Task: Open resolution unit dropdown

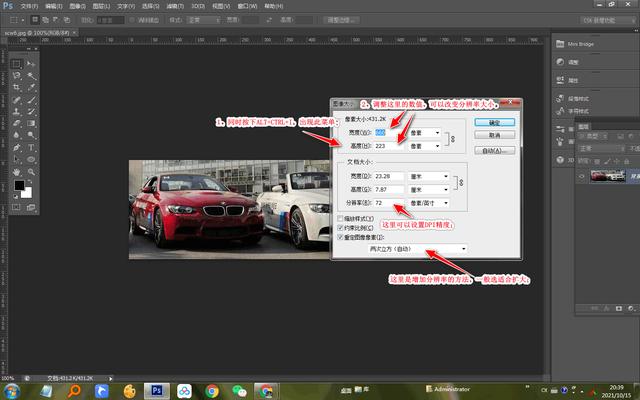Action: [429, 203]
